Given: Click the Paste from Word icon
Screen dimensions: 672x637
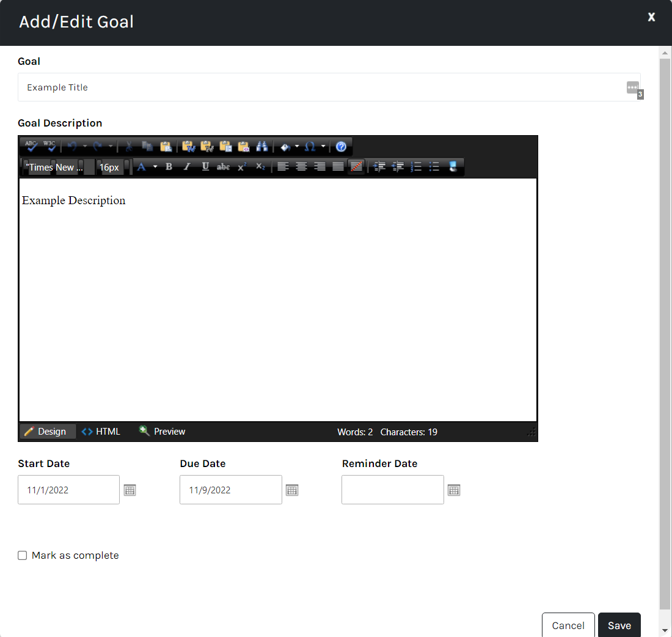Looking at the screenshot, I should pyautogui.click(x=189, y=147).
